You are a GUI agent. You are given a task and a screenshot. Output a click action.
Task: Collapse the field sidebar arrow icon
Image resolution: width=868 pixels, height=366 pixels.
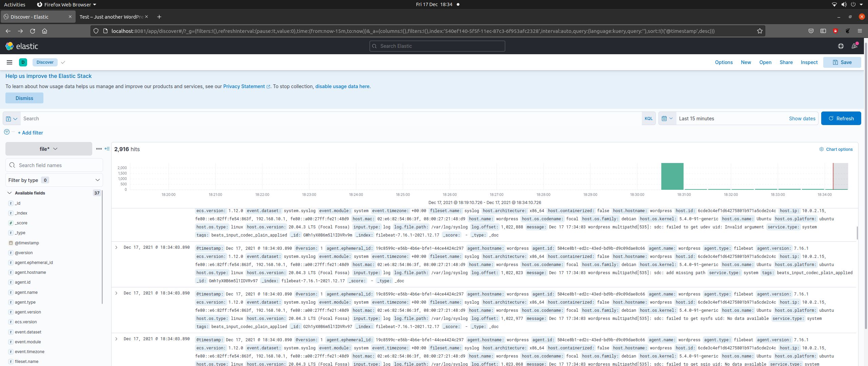tap(107, 149)
